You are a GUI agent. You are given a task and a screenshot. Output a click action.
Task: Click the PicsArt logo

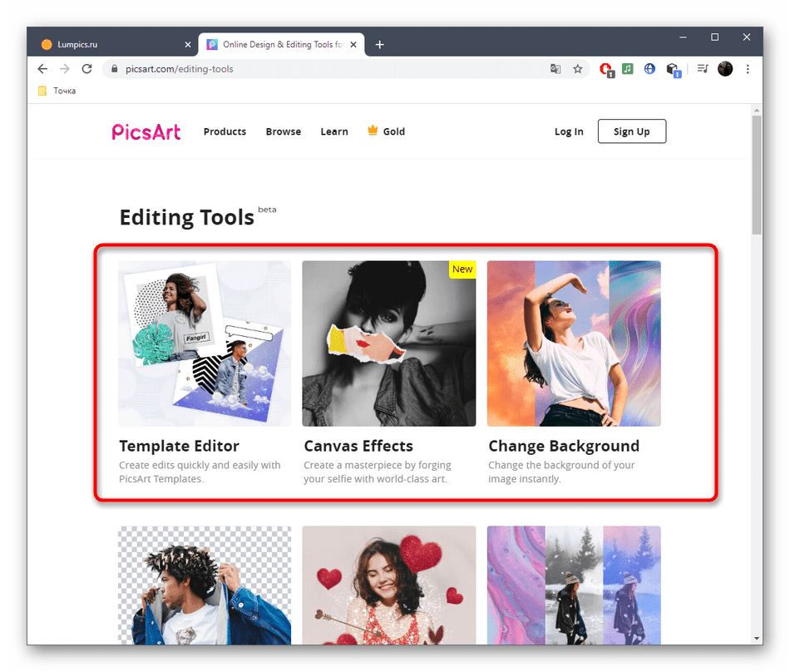(146, 131)
